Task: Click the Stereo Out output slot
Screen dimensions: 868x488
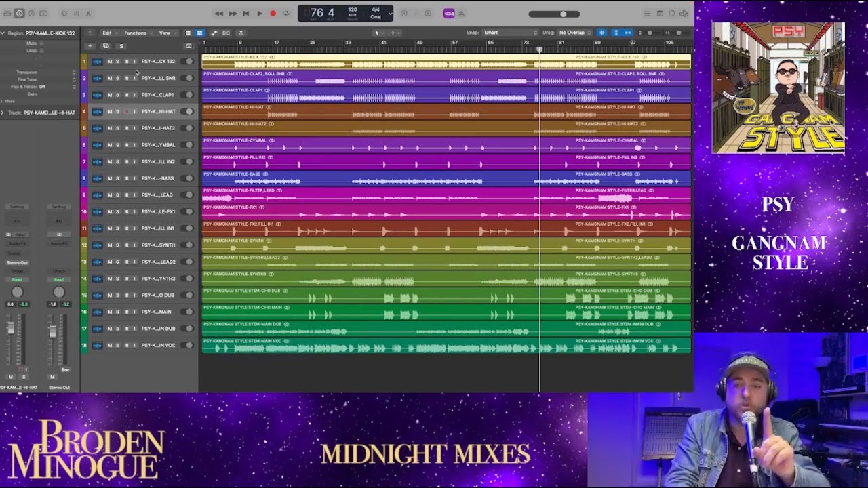Action: tap(17, 262)
